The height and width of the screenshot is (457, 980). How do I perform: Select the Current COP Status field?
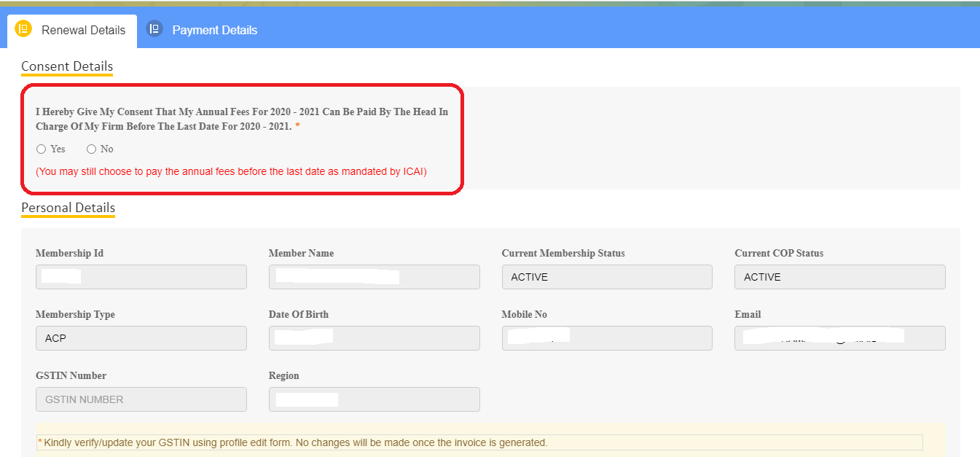[839, 277]
